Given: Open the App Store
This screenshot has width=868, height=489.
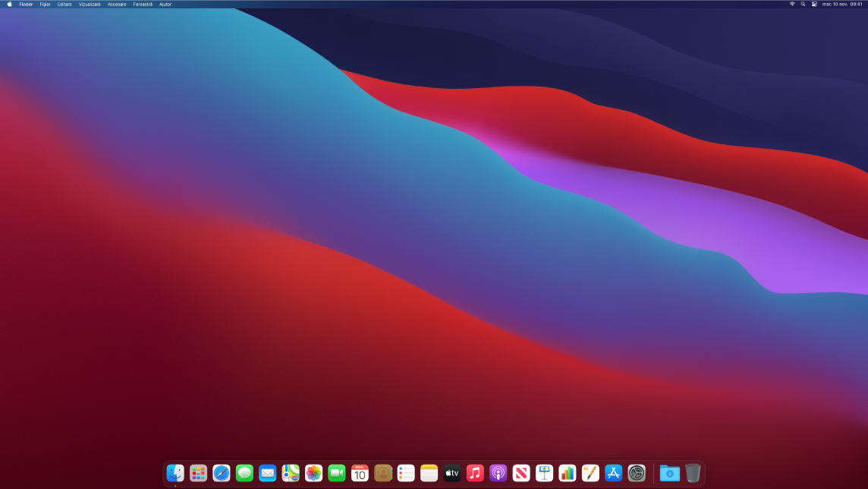Looking at the screenshot, I should (x=612, y=473).
